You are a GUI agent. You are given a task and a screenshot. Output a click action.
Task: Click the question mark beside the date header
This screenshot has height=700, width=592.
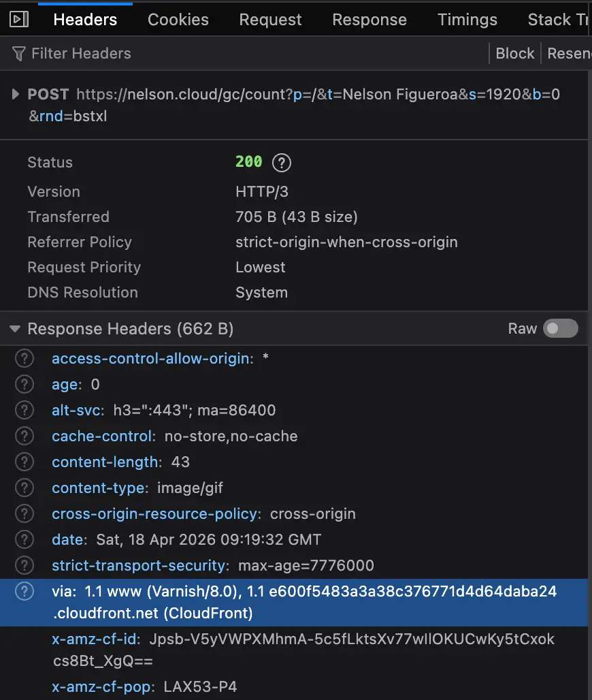coord(24,539)
